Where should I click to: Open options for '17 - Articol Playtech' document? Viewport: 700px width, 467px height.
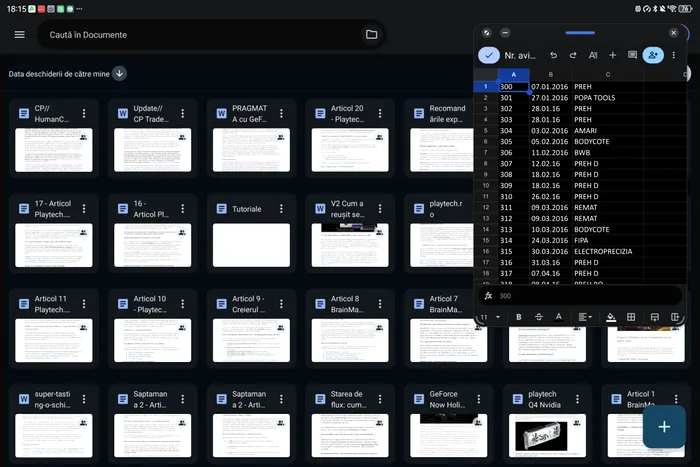[x=84, y=208]
